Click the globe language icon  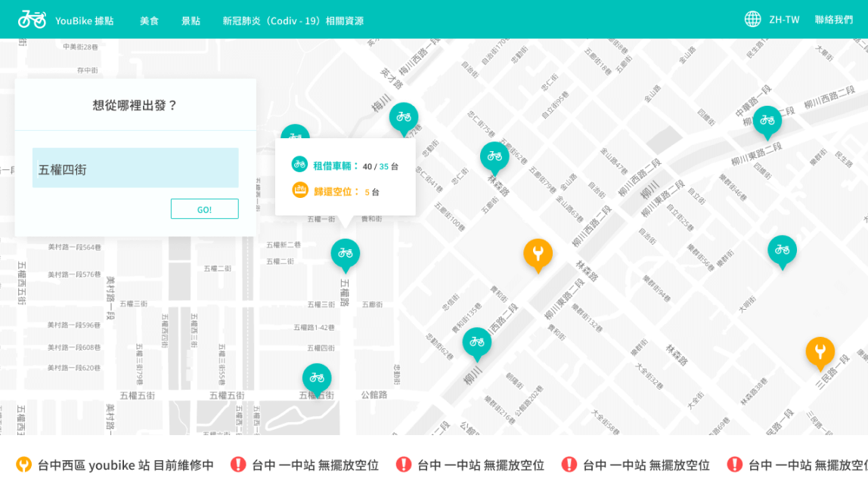coord(752,20)
